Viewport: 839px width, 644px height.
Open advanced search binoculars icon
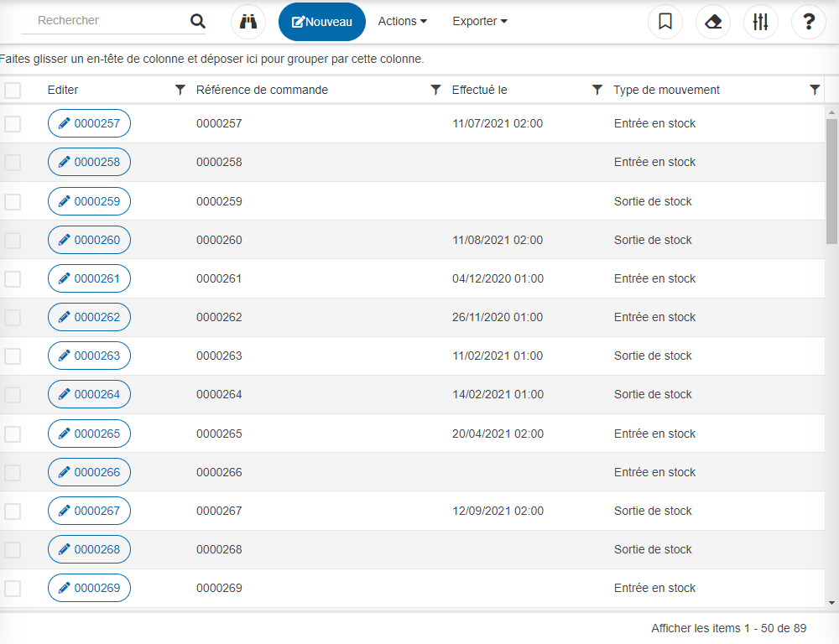[248, 22]
